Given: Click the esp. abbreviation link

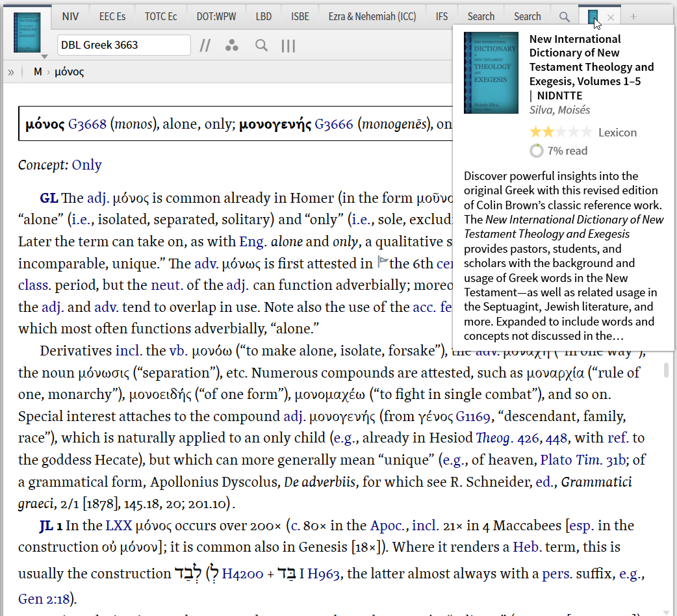Looking at the screenshot, I should [x=581, y=526].
